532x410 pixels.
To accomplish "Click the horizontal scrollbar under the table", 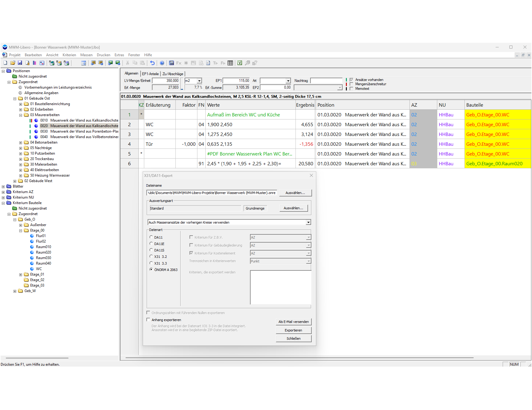I will coord(299,357).
